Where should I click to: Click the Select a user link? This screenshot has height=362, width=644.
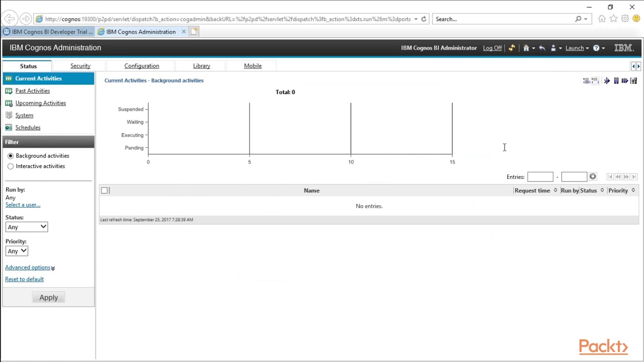point(23,205)
